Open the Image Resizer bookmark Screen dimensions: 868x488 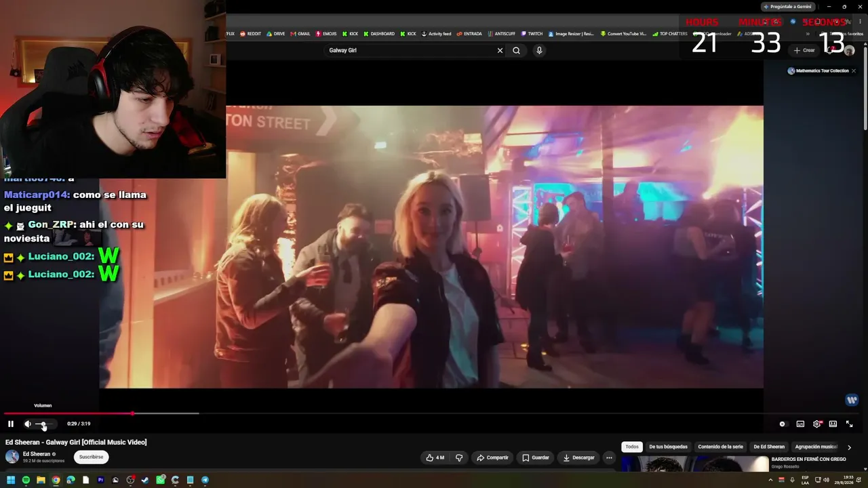click(571, 34)
